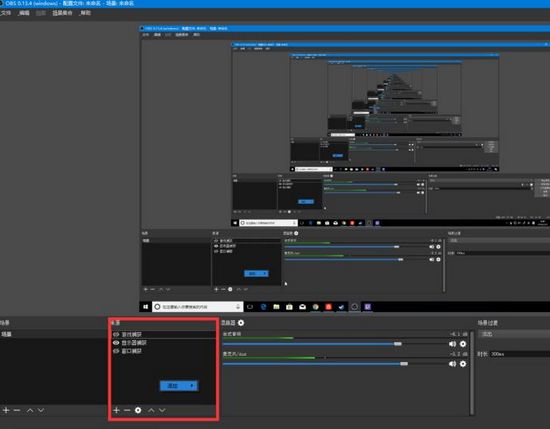
Task: Open the 文件 menu
Action: tap(6, 13)
